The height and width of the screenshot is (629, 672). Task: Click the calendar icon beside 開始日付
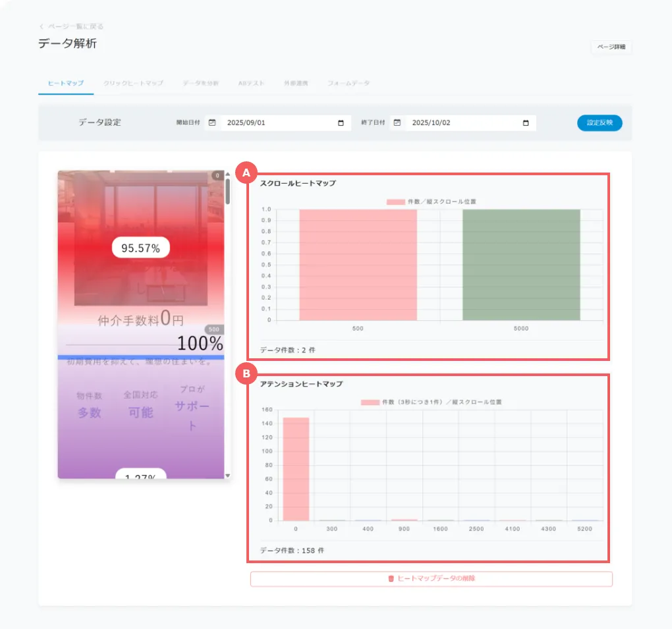[x=212, y=123]
